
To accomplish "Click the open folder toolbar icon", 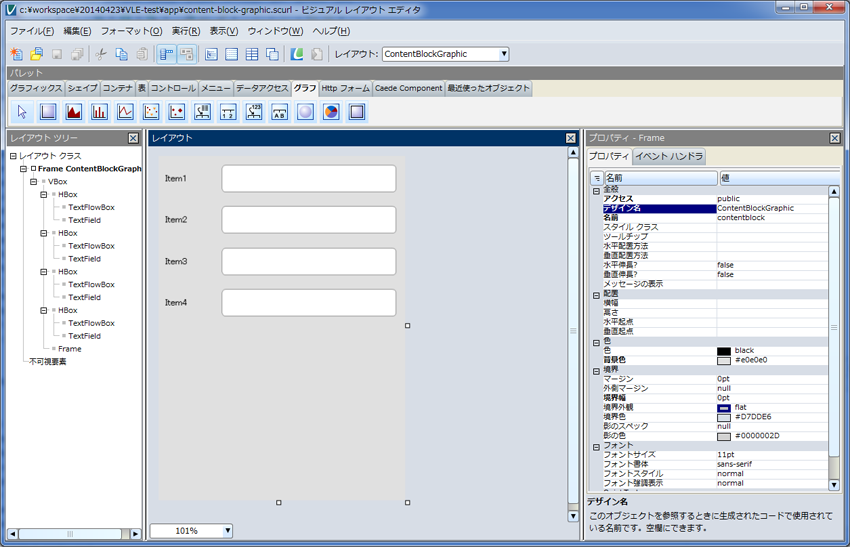I will click(x=36, y=54).
